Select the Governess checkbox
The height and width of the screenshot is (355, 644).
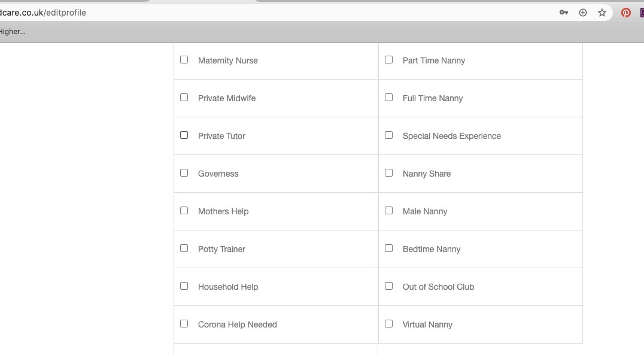coord(184,173)
